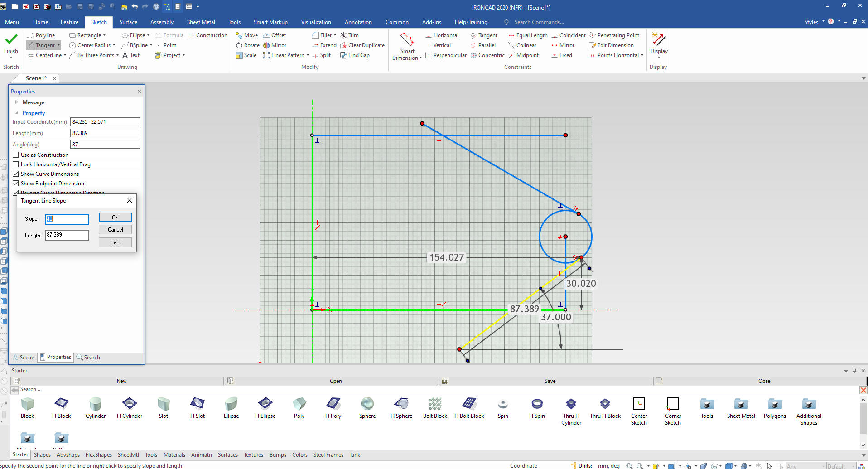Switch to the Sheet Metal ribbon tab
Screen dimensions: 868x469
click(201, 22)
